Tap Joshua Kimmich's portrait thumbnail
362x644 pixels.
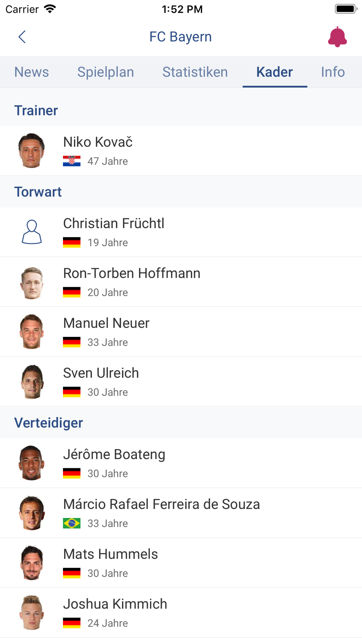pyautogui.click(x=32, y=612)
